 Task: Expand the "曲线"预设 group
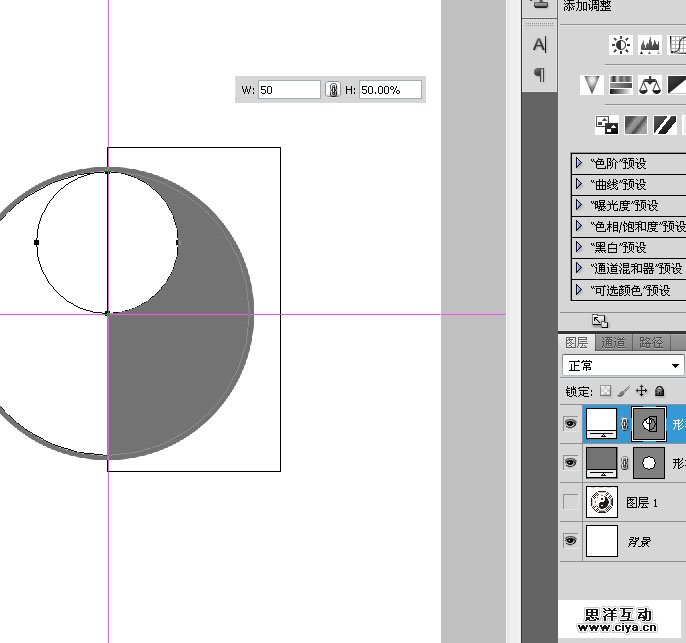click(x=579, y=184)
